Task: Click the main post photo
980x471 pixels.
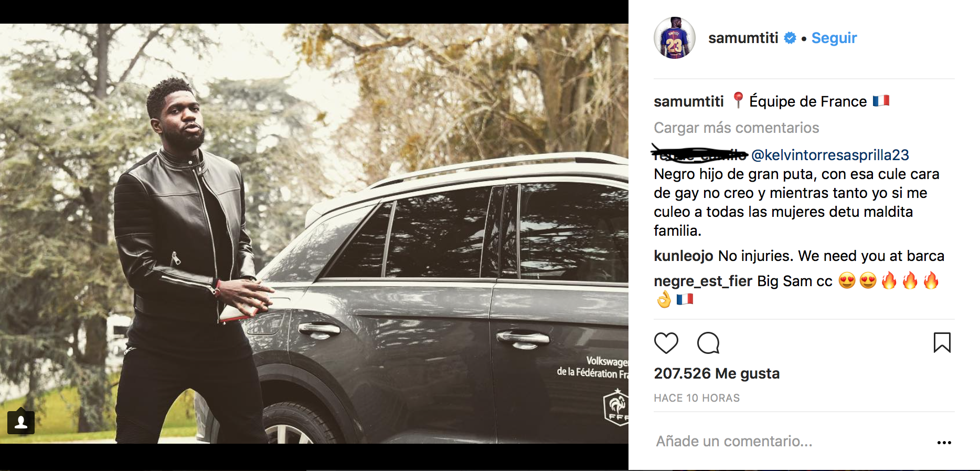Action: [314, 234]
